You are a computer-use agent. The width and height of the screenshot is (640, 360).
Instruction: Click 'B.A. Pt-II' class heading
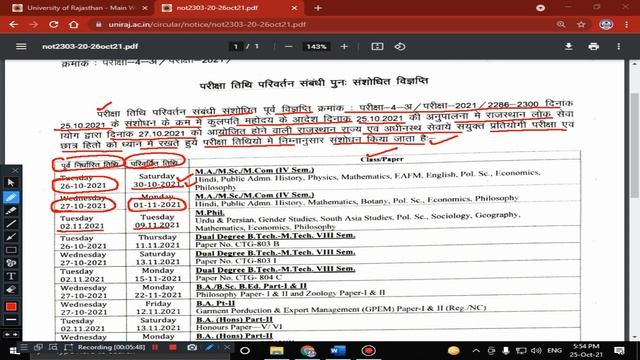click(x=216, y=303)
